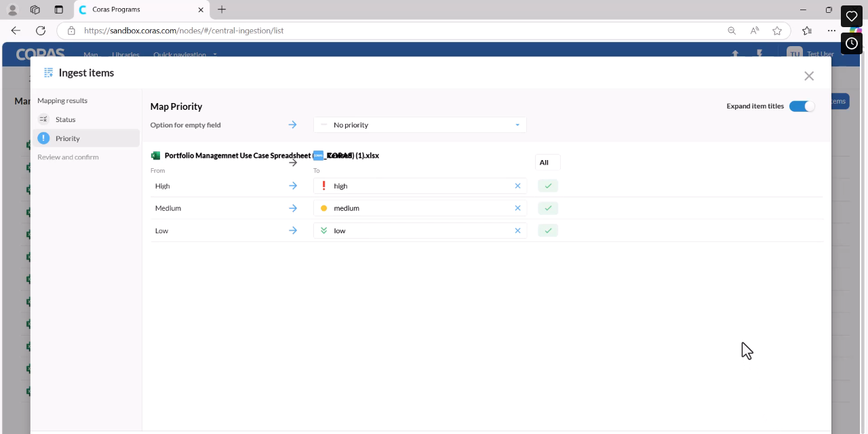View site information lock icon
This screenshot has height=434, width=868.
point(71,31)
